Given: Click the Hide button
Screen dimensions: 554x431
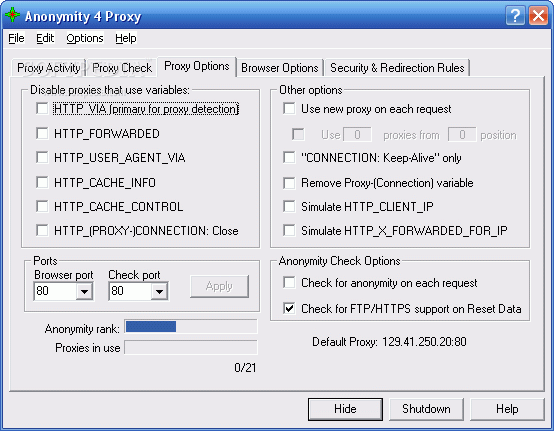Looking at the screenshot, I should tap(345, 409).
